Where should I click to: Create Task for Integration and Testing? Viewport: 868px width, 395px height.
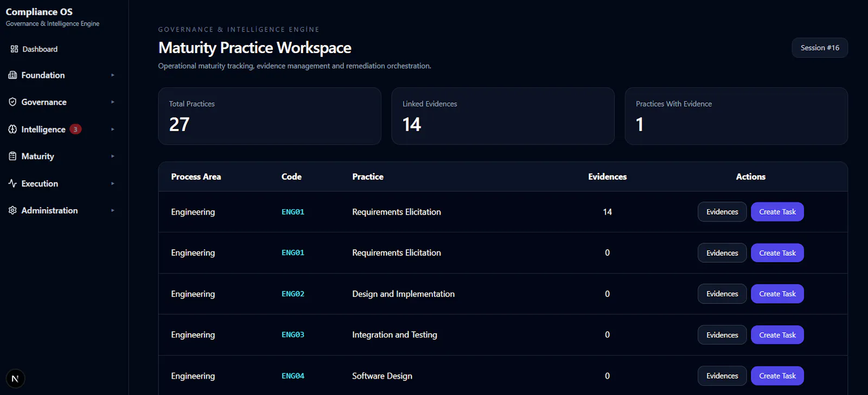point(777,335)
